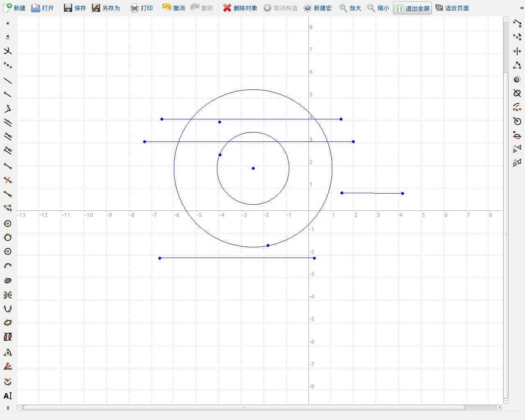Viewport: 525px width, 420px height.
Task: Select the Parallel line tool
Action: click(x=7, y=123)
